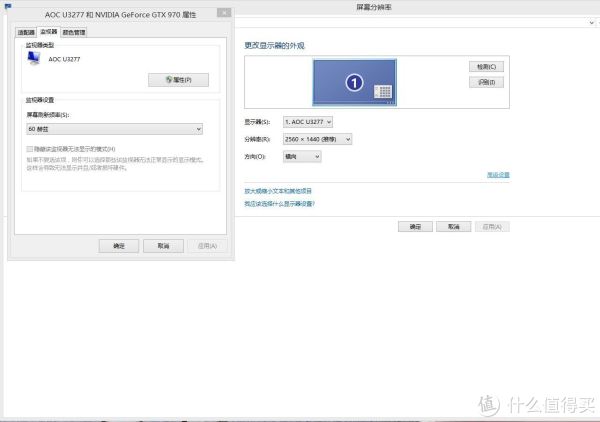This screenshot has height=422, width=600.
Task: Open the enlarge or shrink text link
Action: click(x=278, y=191)
